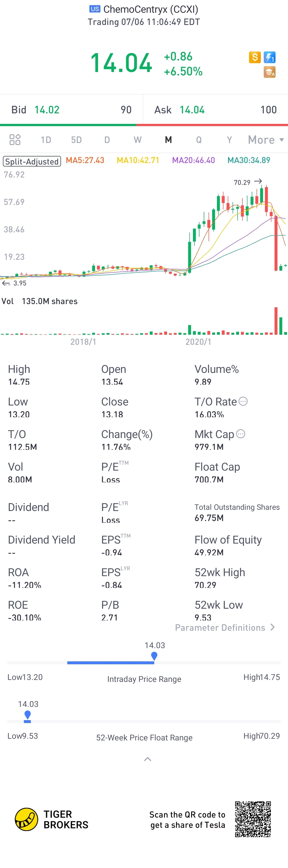Collapse the stock details panel with the up chevron
The height and width of the screenshot is (868, 288).
click(147, 759)
